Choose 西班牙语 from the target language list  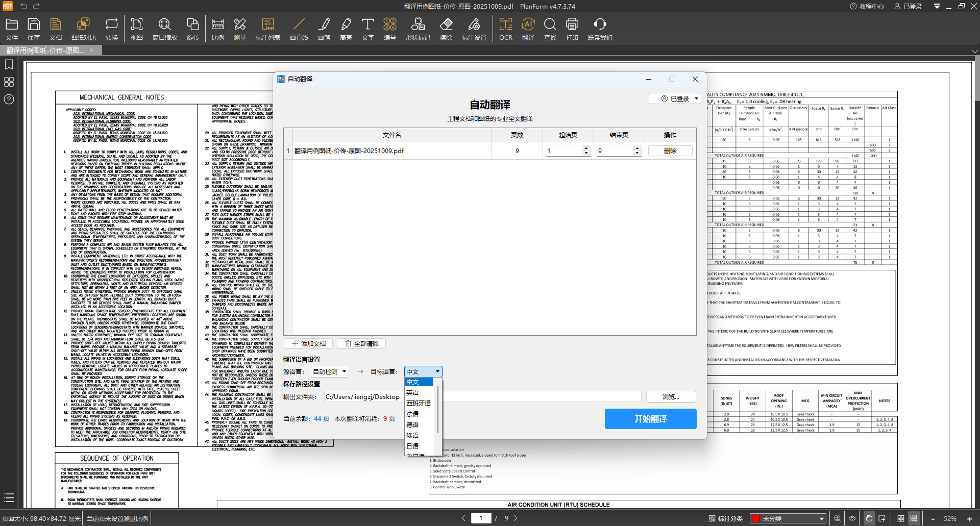[x=419, y=403]
